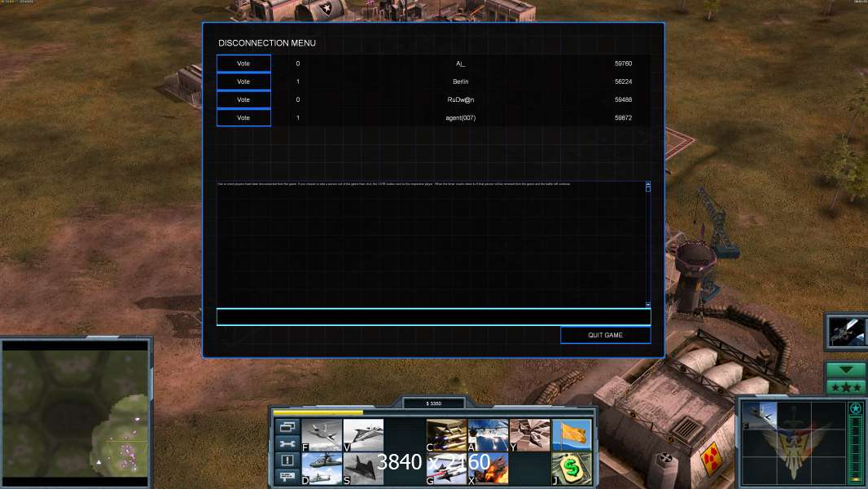Click the player name agent(007)
Screen dimensions: 868x489
tap(461, 118)
